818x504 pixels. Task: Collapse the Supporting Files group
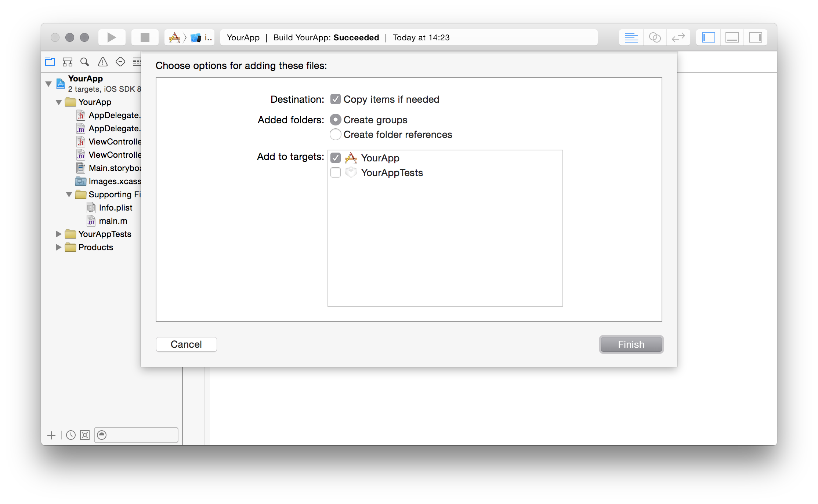[x=69, y=194]
